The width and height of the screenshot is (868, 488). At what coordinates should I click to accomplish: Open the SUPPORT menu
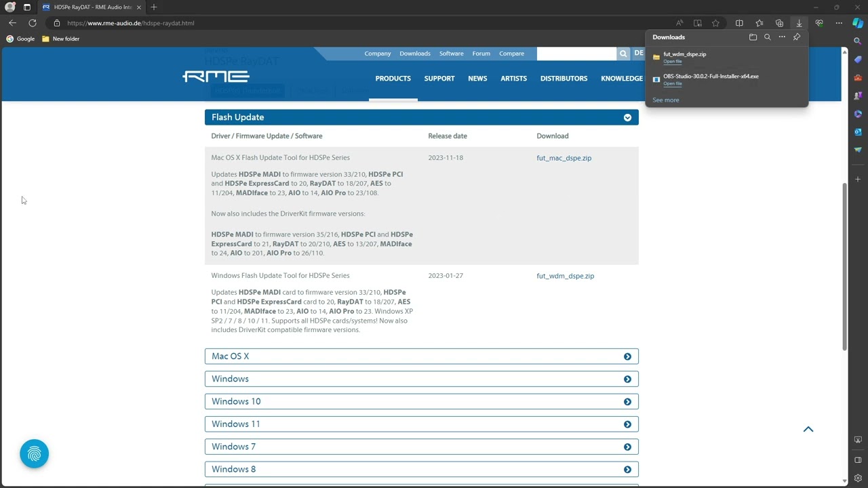coord(439,79)
